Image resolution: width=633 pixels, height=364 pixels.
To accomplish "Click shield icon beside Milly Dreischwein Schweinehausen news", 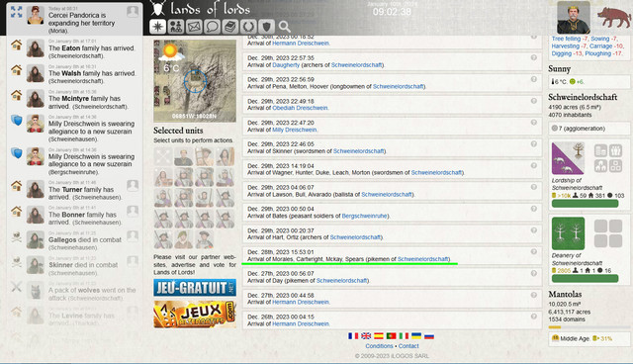I will [x=16, y=120].
